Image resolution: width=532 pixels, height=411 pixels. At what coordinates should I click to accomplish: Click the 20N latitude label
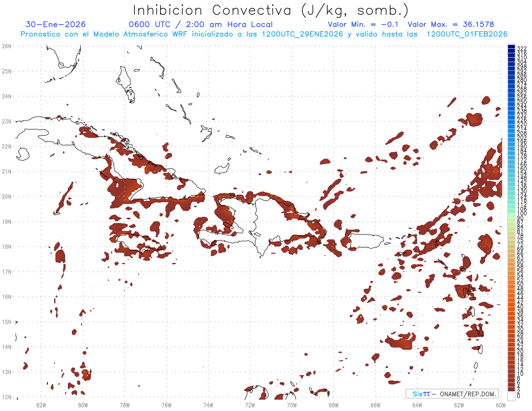(x=6, y=196)
